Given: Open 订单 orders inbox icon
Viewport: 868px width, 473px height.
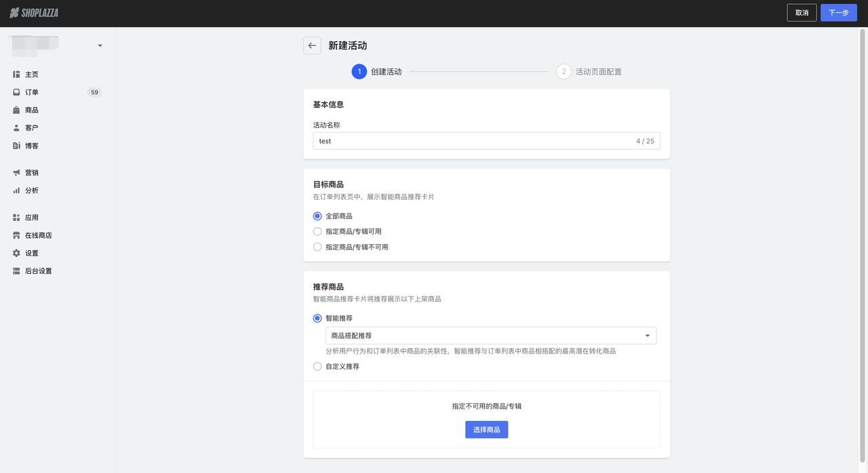Looking at the screenshot, I should click(16, 92).
